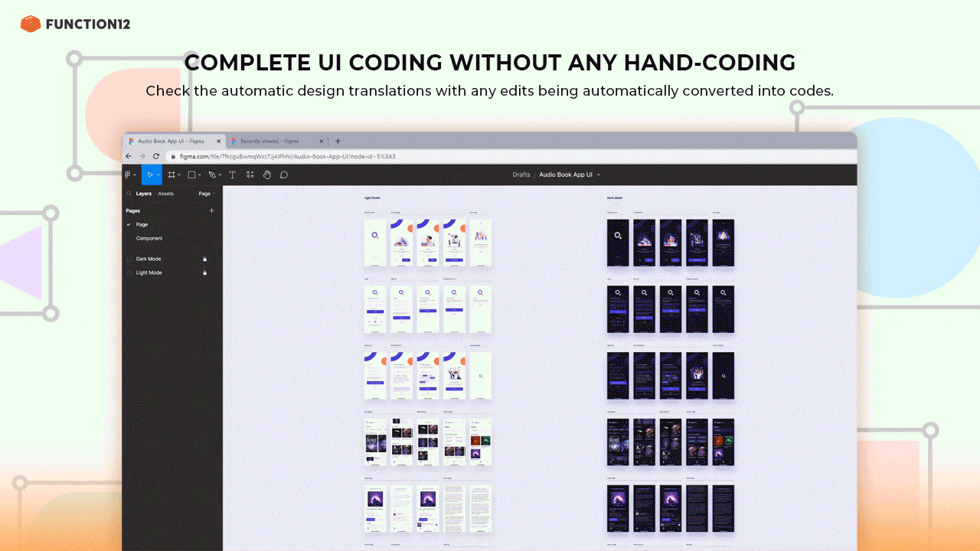Viewport: 980px width, 551px height.
Task: Click the figma.com URL address bar
Action: pyautogui.click(x=508, y=156)
